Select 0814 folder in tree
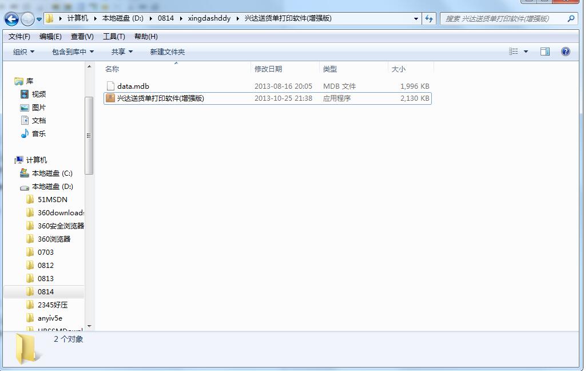The width and height of the screenshot is (588, 371). 46,291
